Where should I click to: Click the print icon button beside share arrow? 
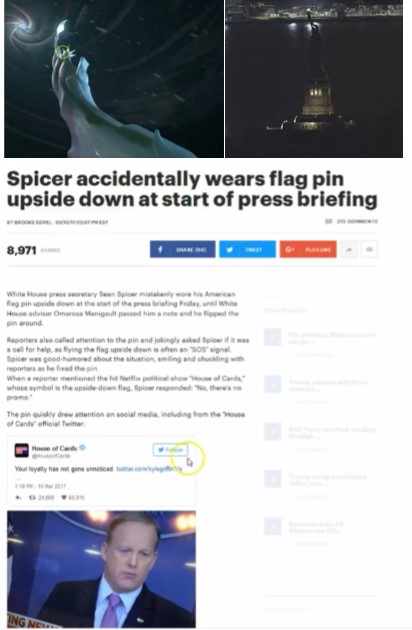click(x=369, y=250)
